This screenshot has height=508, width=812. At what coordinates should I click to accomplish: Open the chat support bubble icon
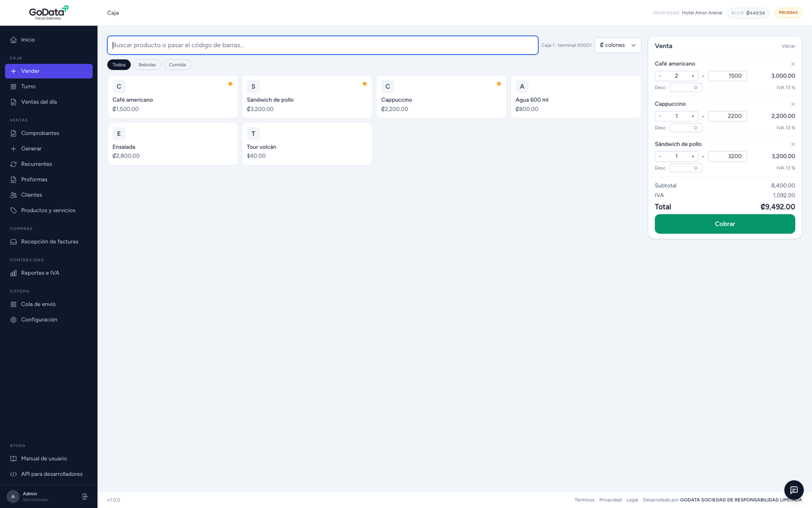pos(793,490)
